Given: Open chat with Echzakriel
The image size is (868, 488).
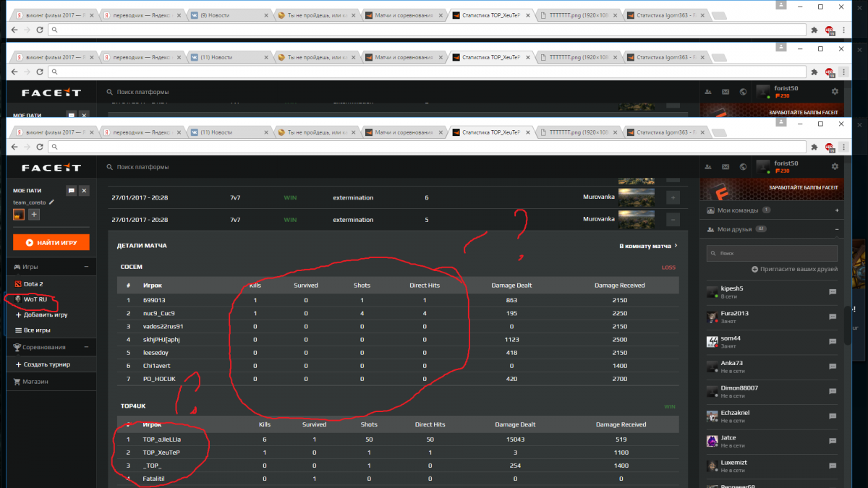Looking at the screenshot, I should pyautogui.click(x=833, y=416).
